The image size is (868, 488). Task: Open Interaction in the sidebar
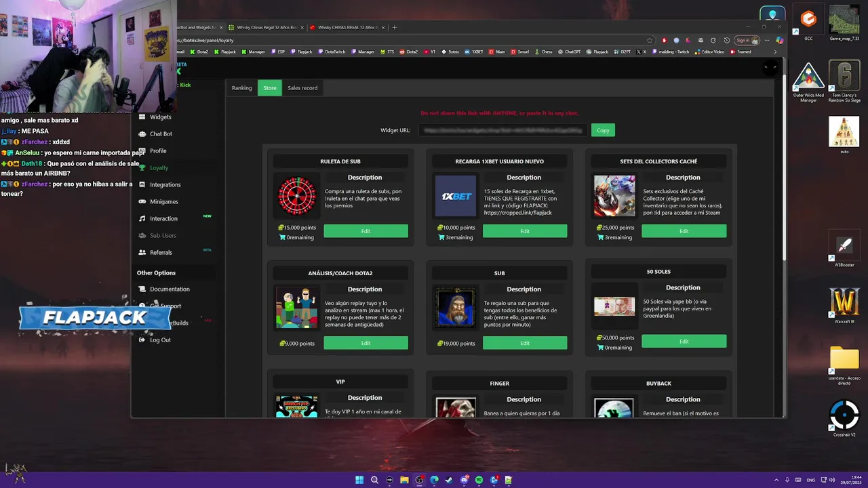pos(163,219)
